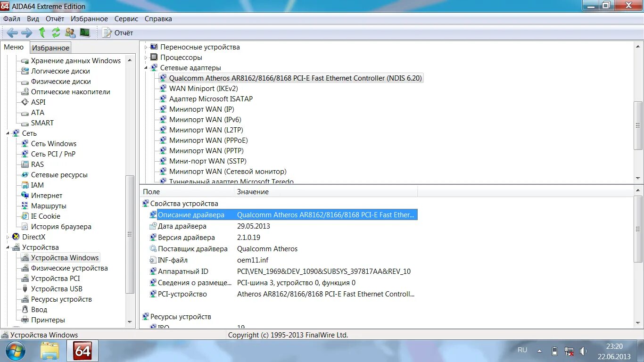Switch to the Избранное sidebar tab
This screenshot has height=362, width=644.
pos(50,48)
